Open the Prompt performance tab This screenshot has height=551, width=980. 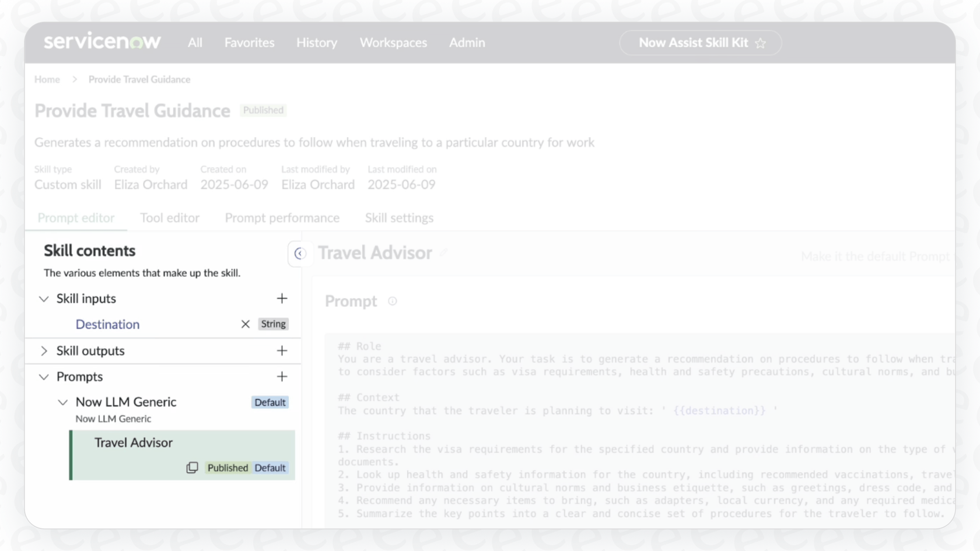[x=282, y=217]
